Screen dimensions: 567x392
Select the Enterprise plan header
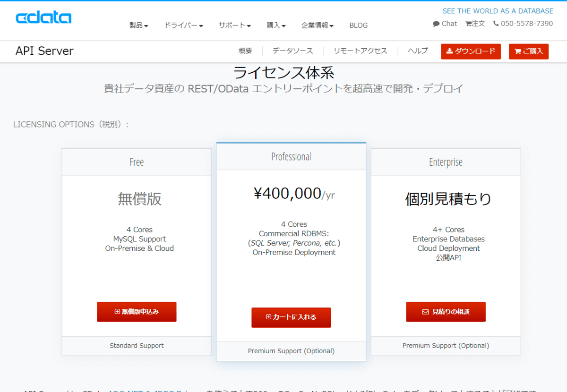pos(446,162)
